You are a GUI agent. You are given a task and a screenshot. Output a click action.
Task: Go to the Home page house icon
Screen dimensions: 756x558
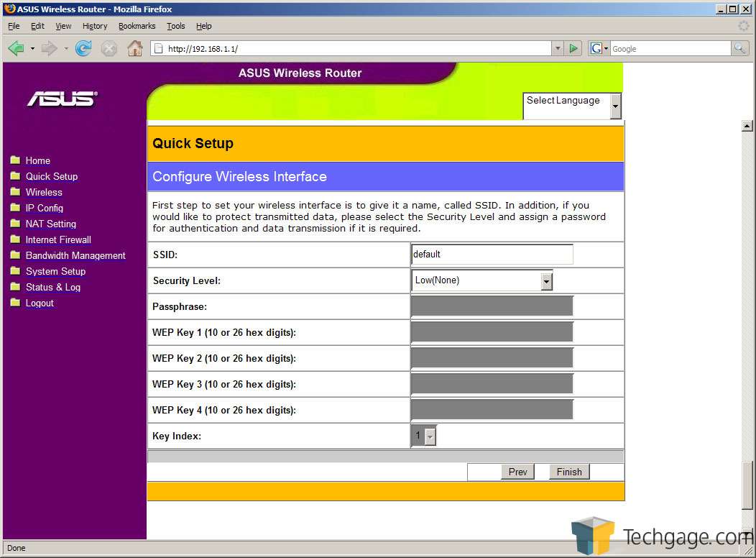[x=135, y=47]
